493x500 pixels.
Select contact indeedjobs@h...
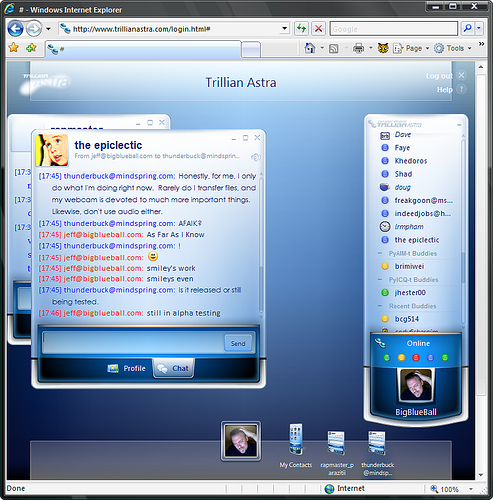pyautogui.click(x=422, y=214)
